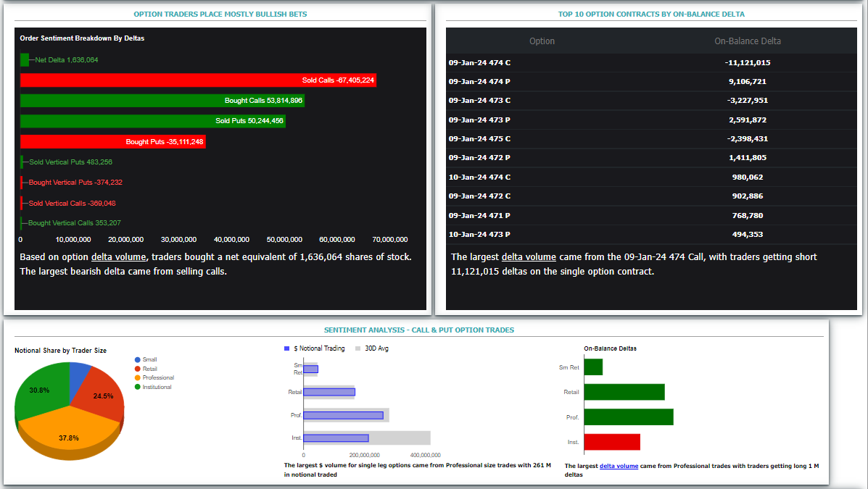Click the -3,227,951 delta value
This screenshot has height=489, width=868.
(748, 101)
